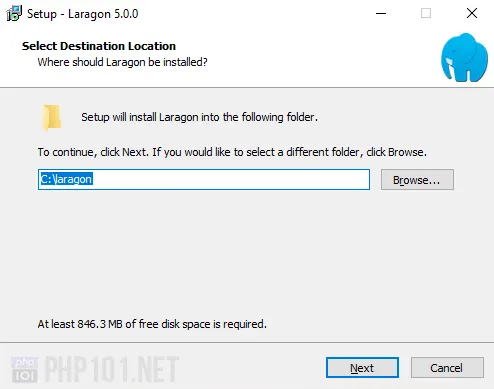Click the Setup - Laragon 5.0.0 title text
Screen dimensions: 494x389
coord(83,14)
